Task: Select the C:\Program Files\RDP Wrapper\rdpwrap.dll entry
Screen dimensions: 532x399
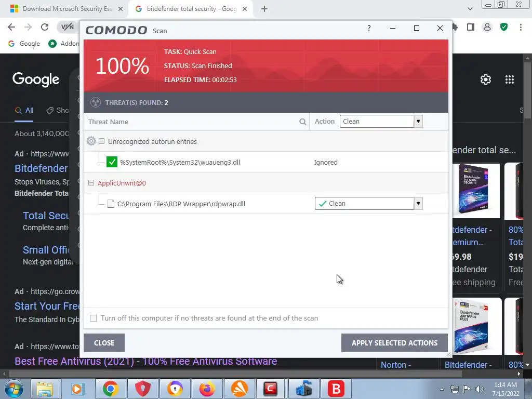Action: [x=181, y=204]
